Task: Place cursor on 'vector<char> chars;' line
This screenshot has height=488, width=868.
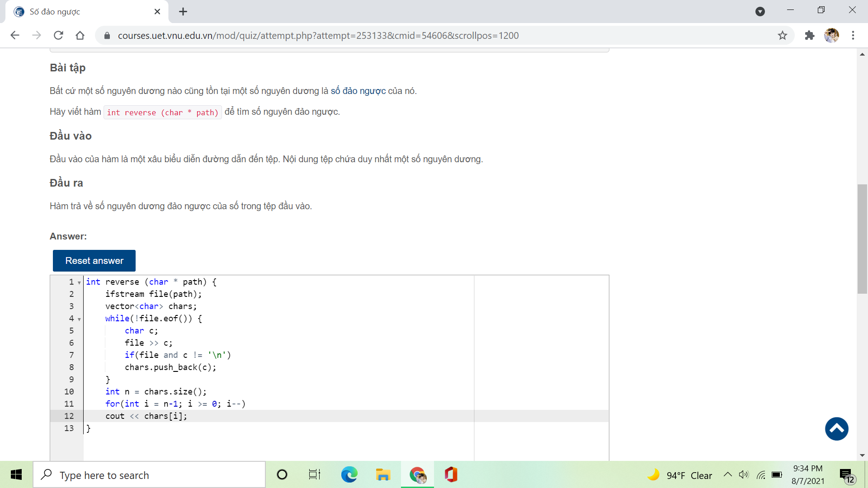Action: 151,306
